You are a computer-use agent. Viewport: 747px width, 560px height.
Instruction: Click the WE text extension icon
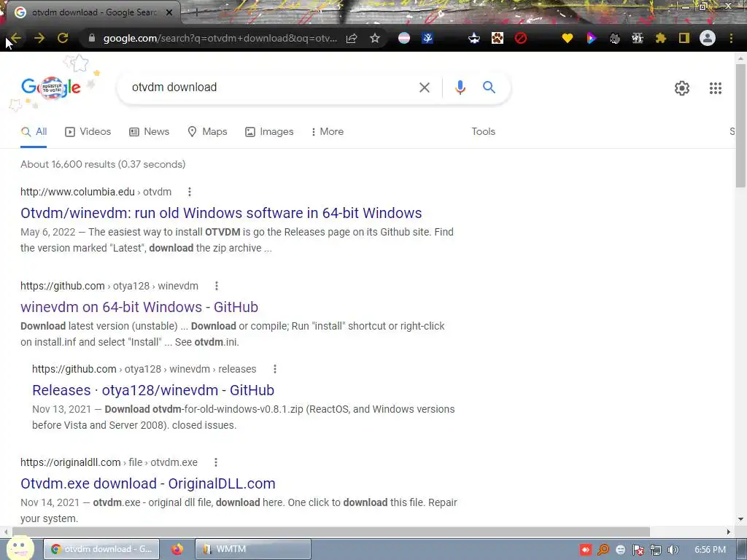pyautogui.click(x=638, y=38)
